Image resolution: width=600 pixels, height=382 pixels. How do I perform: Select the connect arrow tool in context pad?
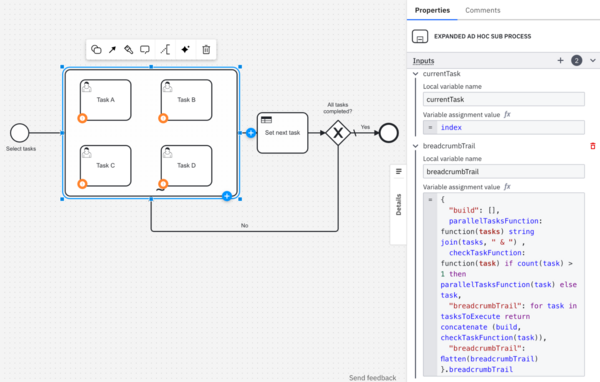click(x=112, y=49)
